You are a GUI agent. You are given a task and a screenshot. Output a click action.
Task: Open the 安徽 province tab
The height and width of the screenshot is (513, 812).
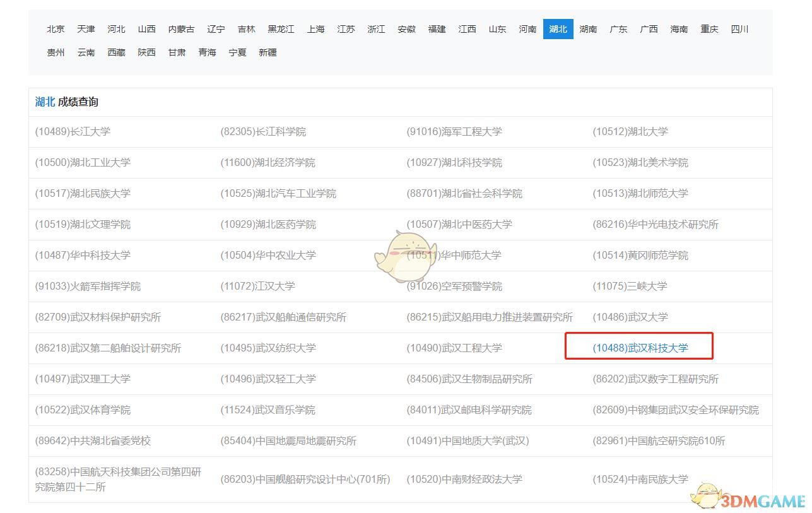pos(407,29)
